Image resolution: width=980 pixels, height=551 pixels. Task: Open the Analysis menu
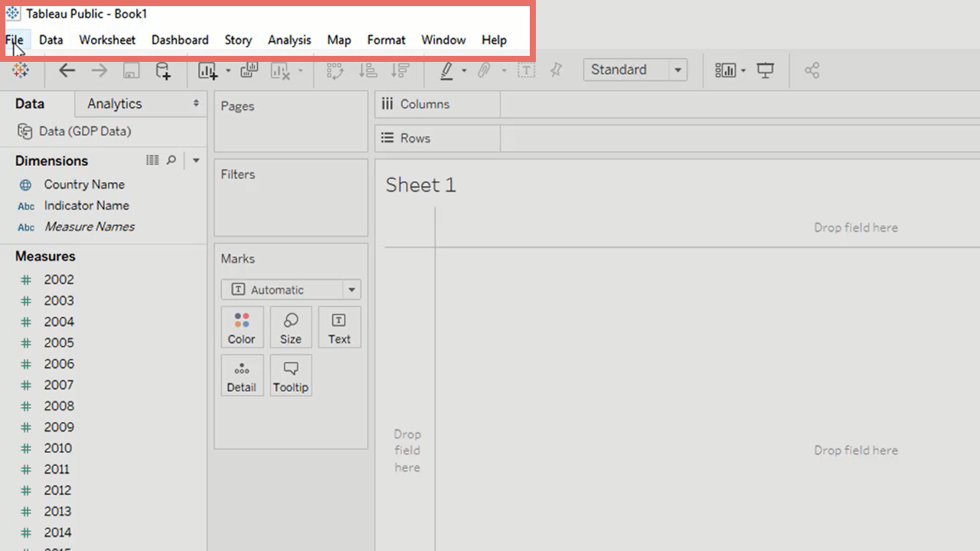(289, 40)
